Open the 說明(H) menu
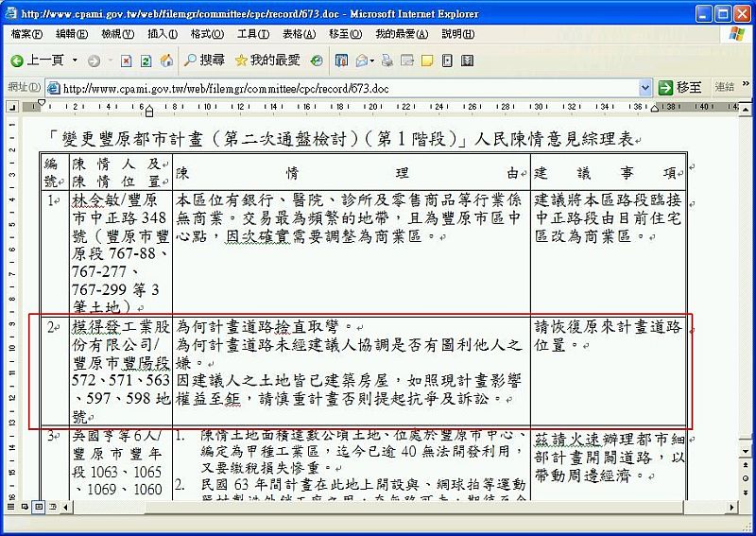 (x=458, y=34)
